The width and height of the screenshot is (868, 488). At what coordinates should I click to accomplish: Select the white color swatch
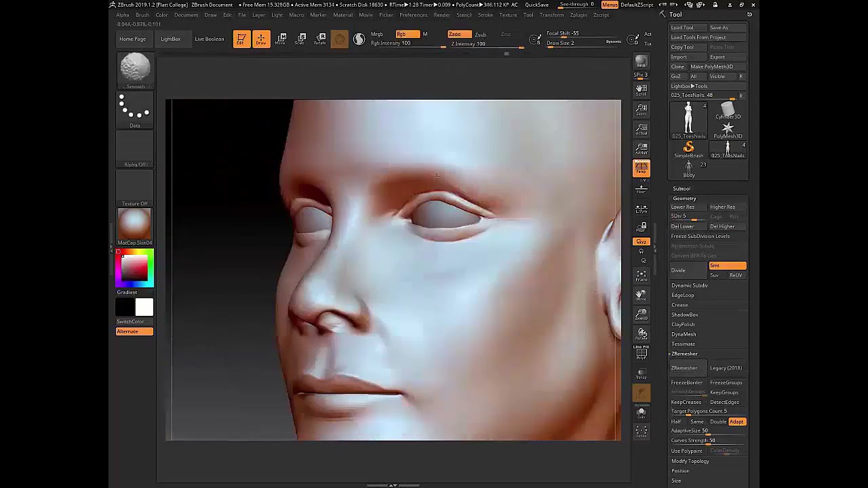click(x=144, y=307)
